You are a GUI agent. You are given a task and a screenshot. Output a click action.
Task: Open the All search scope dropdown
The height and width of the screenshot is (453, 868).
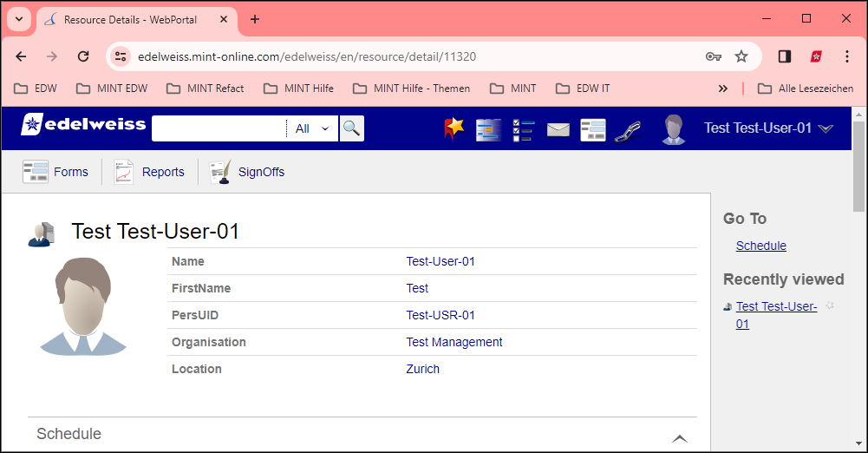pos(312,128)
